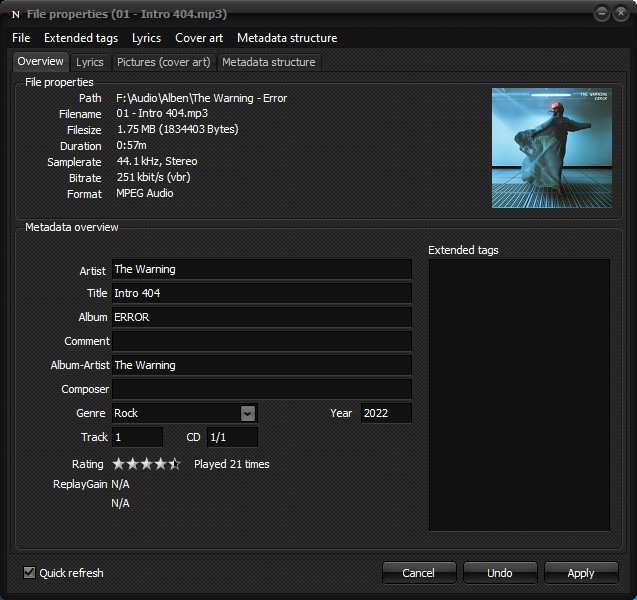Switch to the Pictures (cover art) tab

tap(163, 62)
